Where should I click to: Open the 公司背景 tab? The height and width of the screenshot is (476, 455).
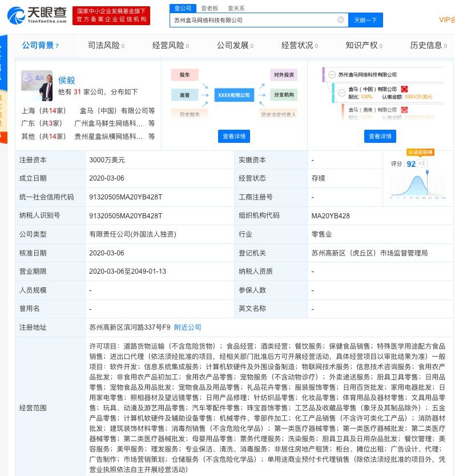tap(40, 46)
